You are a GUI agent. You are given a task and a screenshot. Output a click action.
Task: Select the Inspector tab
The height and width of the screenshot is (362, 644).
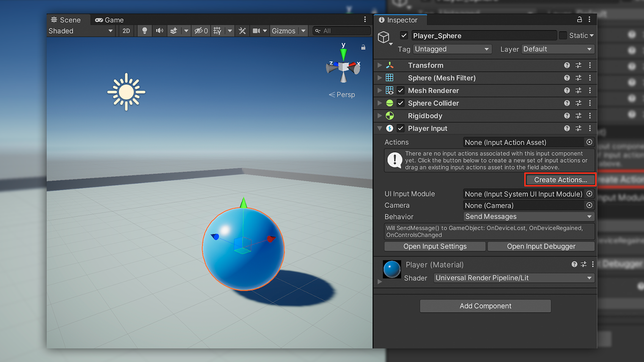398,20
